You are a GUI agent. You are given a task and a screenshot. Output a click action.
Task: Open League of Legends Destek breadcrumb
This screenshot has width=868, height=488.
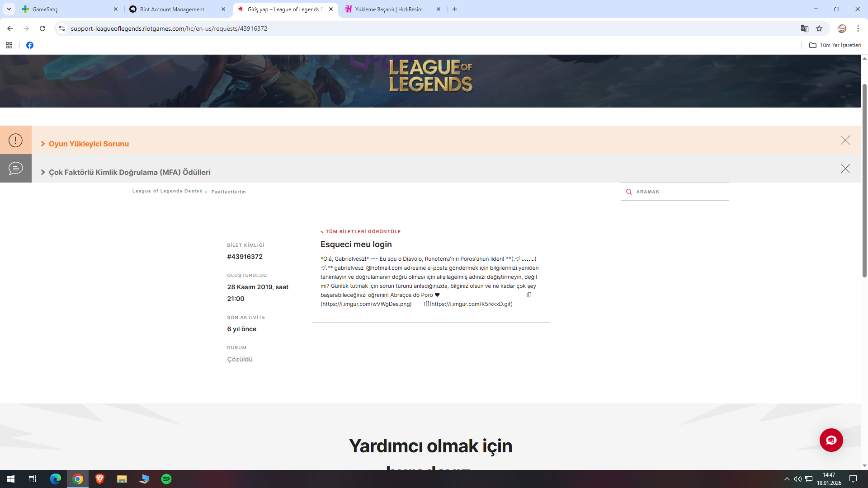click(x=167, y=191)
